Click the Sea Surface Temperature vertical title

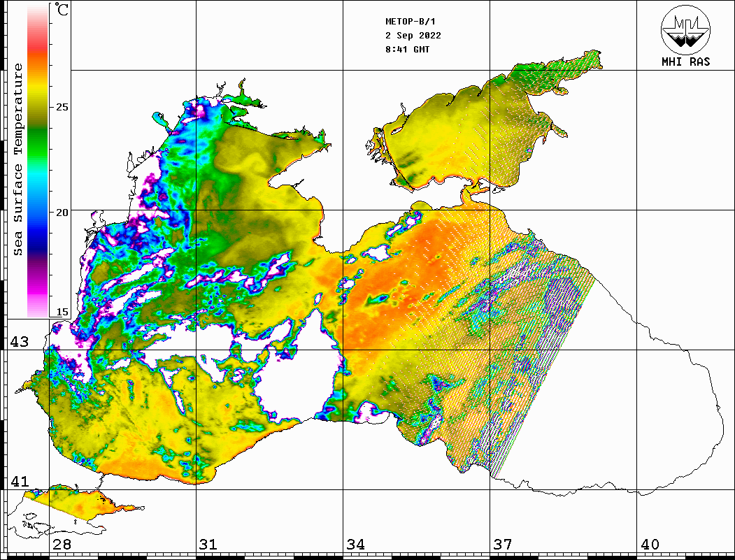click(17, 159)
